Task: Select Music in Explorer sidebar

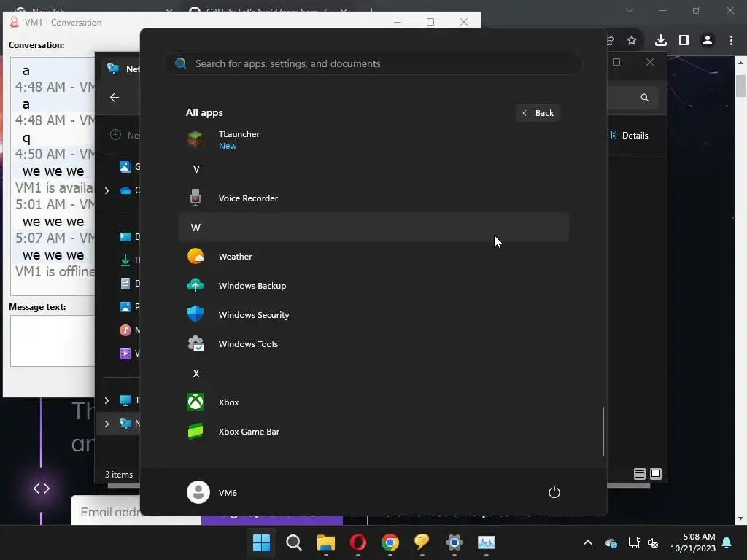Action: tap(128, 330)
